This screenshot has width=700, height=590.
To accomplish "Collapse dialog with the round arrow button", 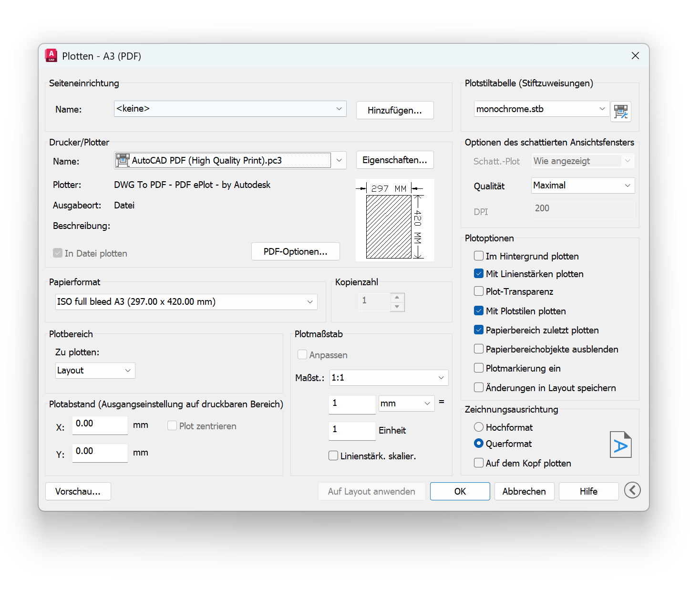I will [632, 490].
